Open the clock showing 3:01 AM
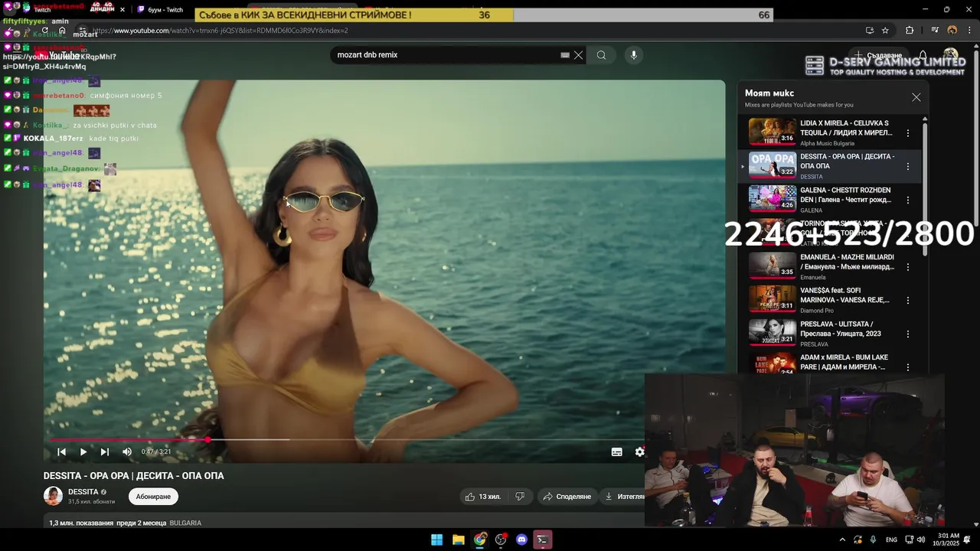This screenshot has width=980, height=551. (946, 540)
